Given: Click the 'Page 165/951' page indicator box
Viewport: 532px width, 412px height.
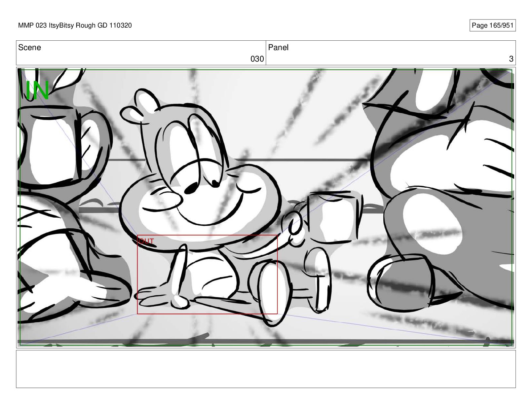Looking at the screenshot, I should (492, 26).
